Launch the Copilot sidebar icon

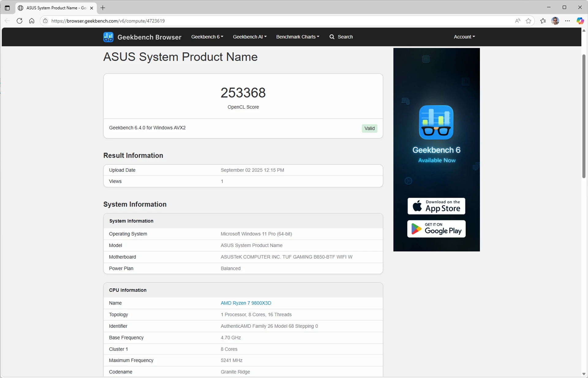(x=580, y=21)
